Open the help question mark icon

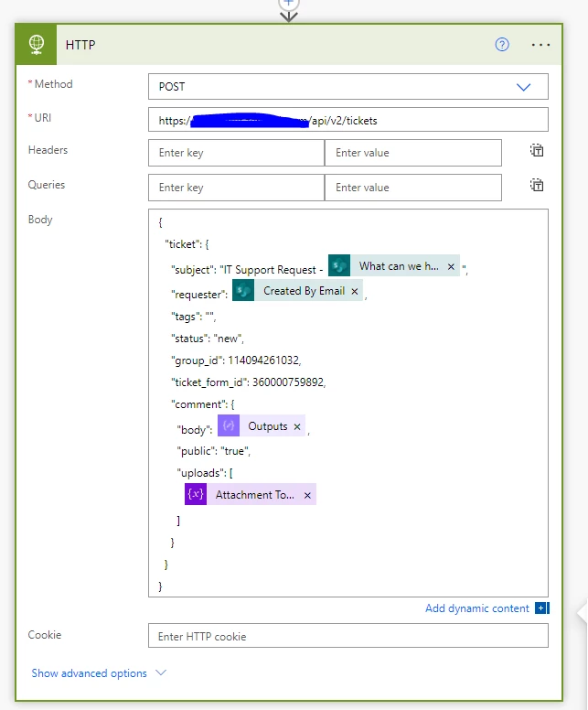[x=502, y=44]
